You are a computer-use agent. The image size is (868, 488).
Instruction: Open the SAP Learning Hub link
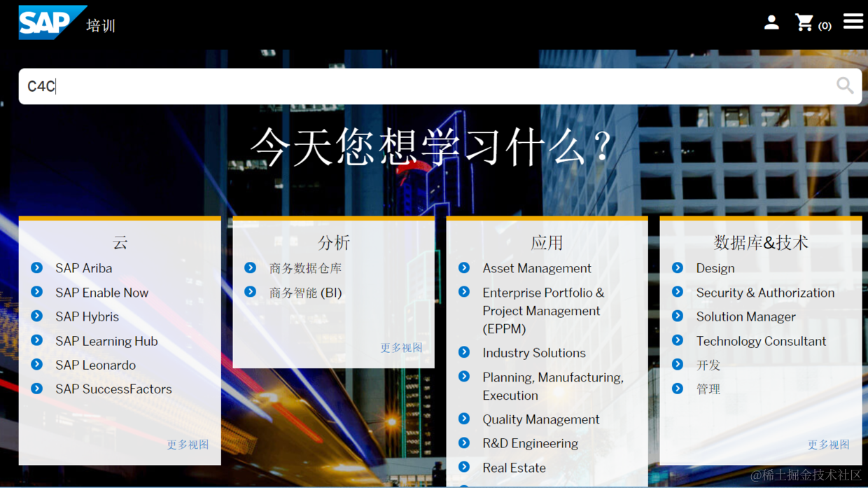pyautogui.click(x=106, y=341)
